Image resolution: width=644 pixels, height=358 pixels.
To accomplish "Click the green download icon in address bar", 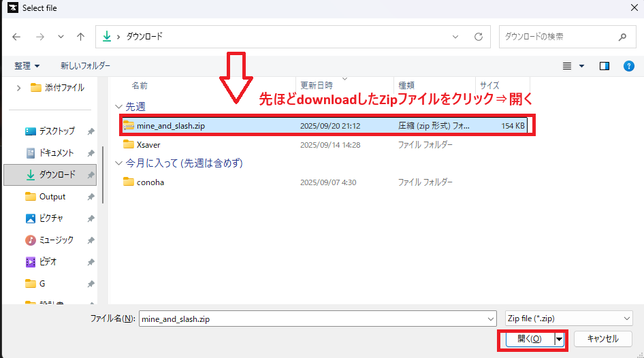I will [107, 37].
